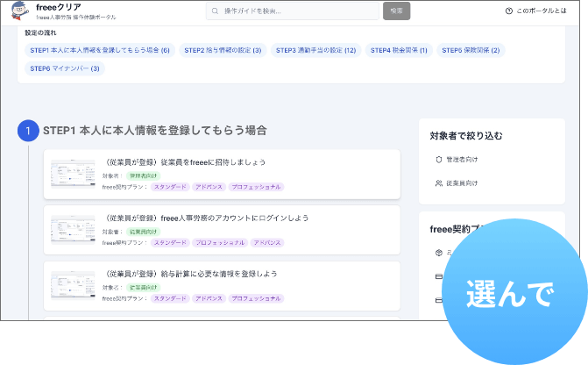
Task: Select the STEP2 給与情報の設定 (3) chip
Action: click(x=223, y=51)
